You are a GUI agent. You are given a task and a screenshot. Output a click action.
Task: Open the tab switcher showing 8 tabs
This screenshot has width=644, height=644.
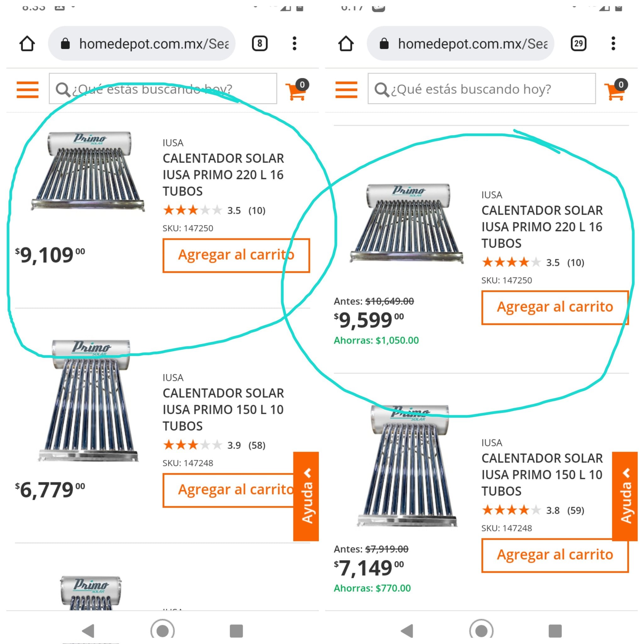coord(259,44)
